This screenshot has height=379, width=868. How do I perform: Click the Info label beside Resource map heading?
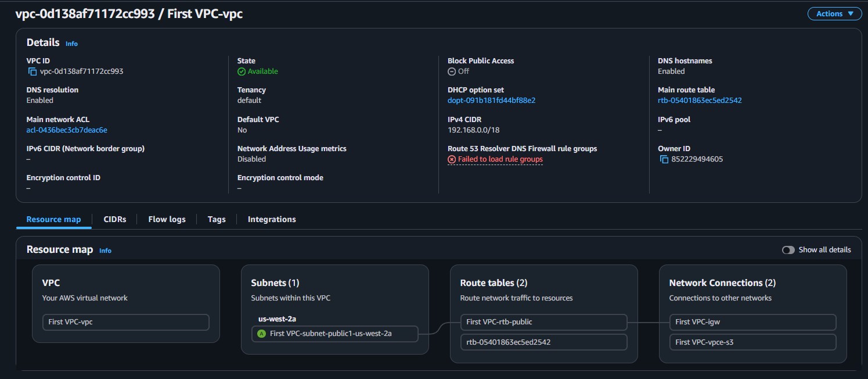point(105,251)
